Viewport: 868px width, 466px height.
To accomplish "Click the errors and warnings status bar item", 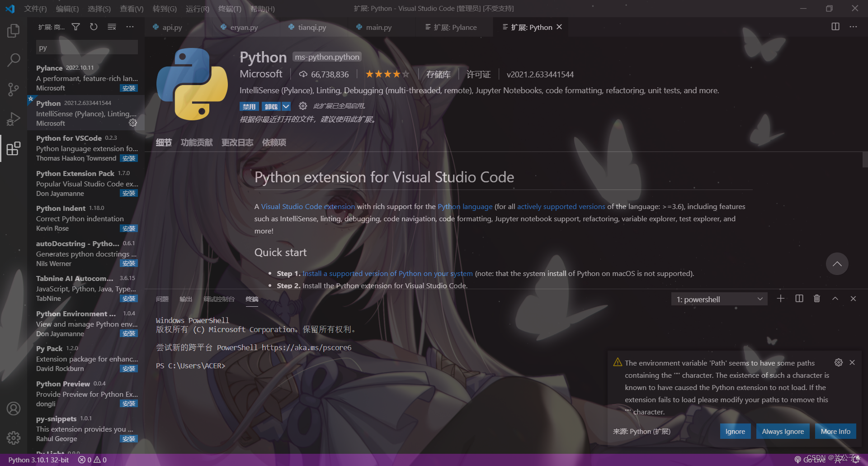I will point(92,460).
